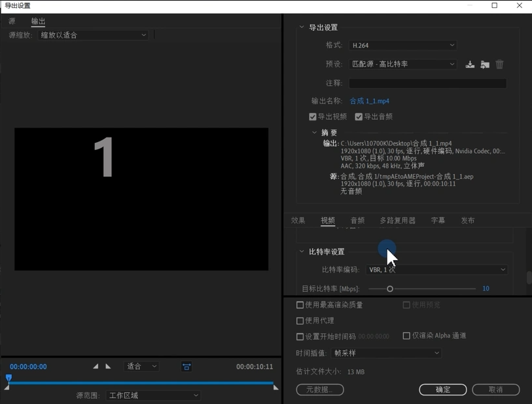Click the set in point triangle icon

click(96, 366)
